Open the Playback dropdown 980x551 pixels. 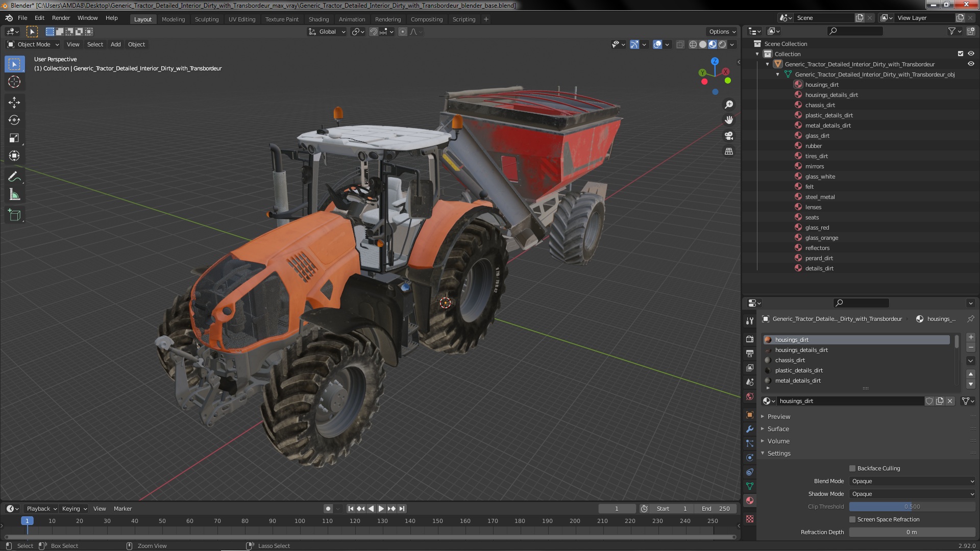pyautogui.click(x=41, y=509)
